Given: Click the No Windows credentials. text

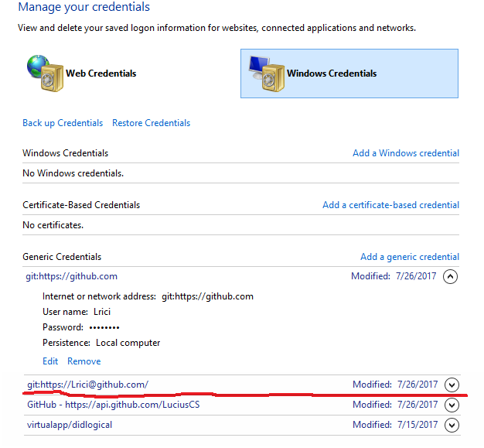Looking at the screenshot, I should point(73,173).
